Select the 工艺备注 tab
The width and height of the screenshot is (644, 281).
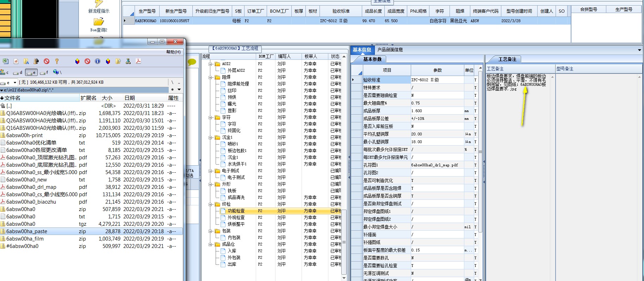[x=507, y=59]
